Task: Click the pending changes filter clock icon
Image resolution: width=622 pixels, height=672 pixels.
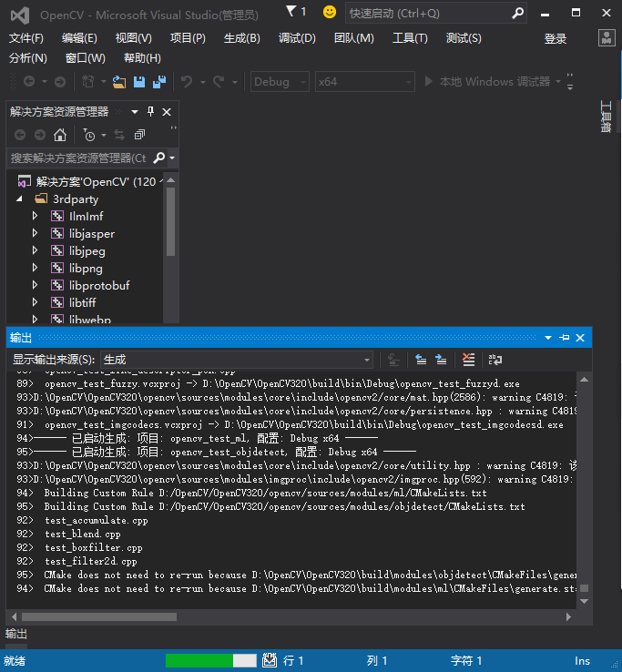Action: [x=89, y=135]
